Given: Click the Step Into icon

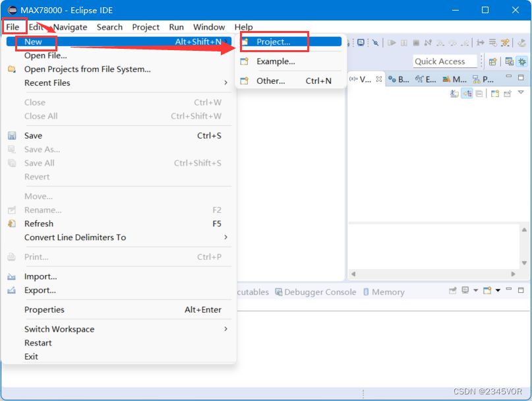Looking at the screenshot, I should 440,43.
